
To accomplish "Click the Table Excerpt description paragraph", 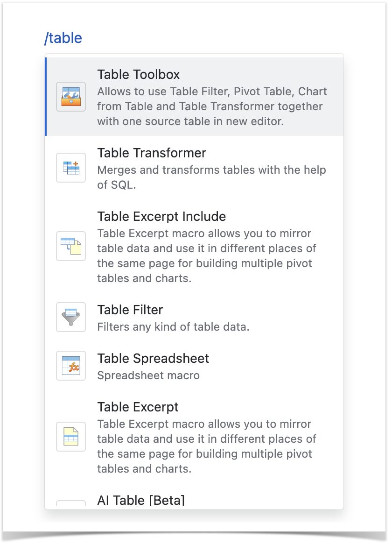I will pyautogui.click(x=206, y=446).
